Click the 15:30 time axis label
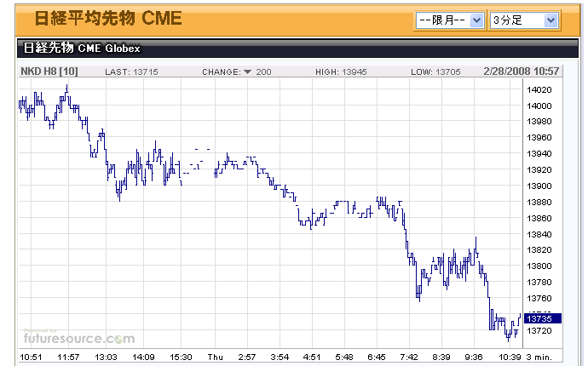Viewport: 588px width, 366px height. pyautogui.click(x=181, y=357)
